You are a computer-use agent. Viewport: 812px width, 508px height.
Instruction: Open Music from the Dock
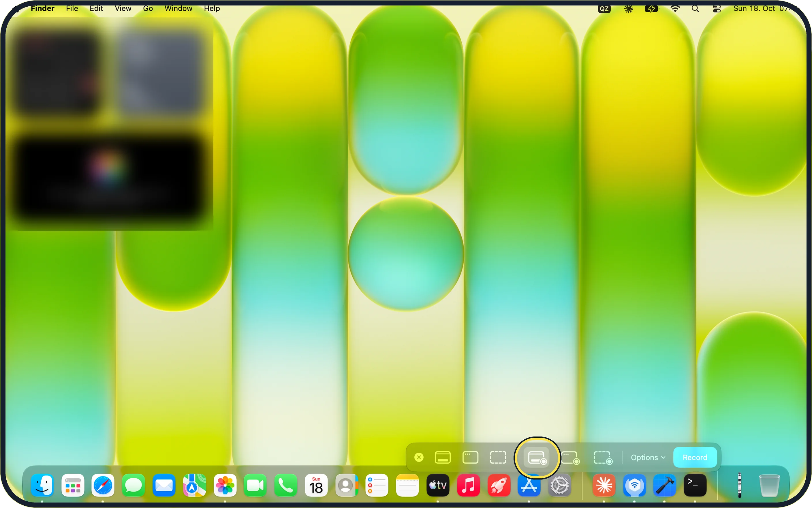(x=468, y=485)
